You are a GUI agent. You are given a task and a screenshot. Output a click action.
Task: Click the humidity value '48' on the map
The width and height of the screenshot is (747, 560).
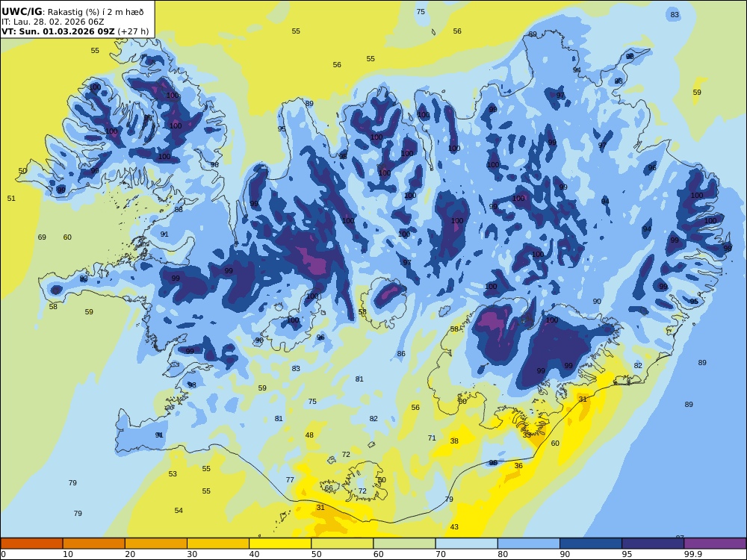(x=310, y=435)
